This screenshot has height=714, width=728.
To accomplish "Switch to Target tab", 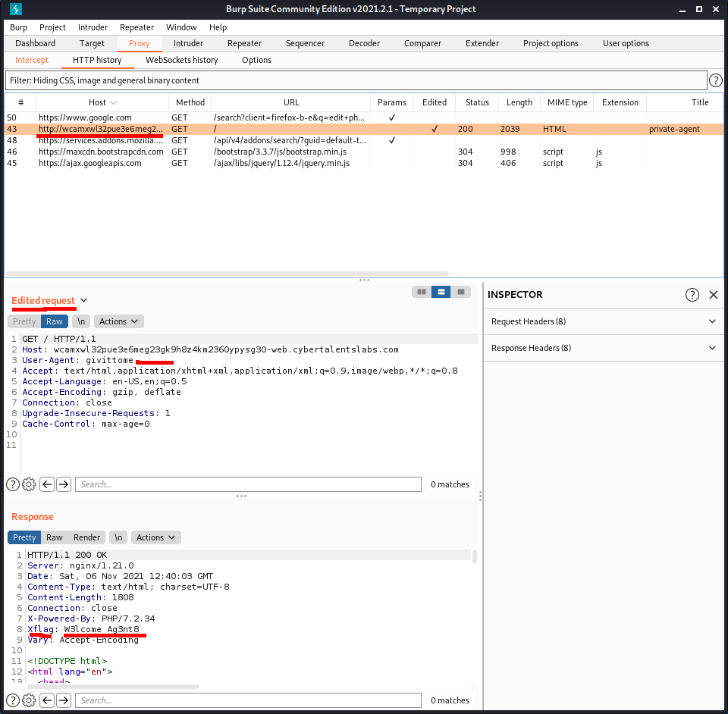I will (x=92, y=43).
